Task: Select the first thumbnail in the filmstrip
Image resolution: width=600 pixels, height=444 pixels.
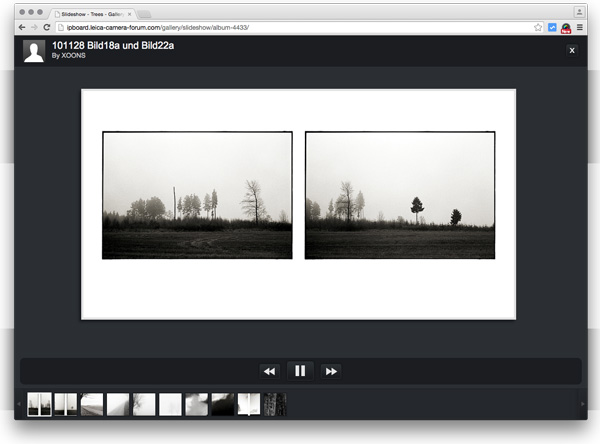Action: [39, 404]
